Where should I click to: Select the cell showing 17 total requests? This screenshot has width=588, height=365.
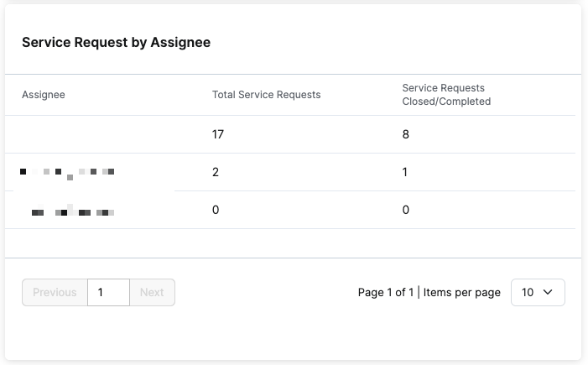click(x=218, y=134)
